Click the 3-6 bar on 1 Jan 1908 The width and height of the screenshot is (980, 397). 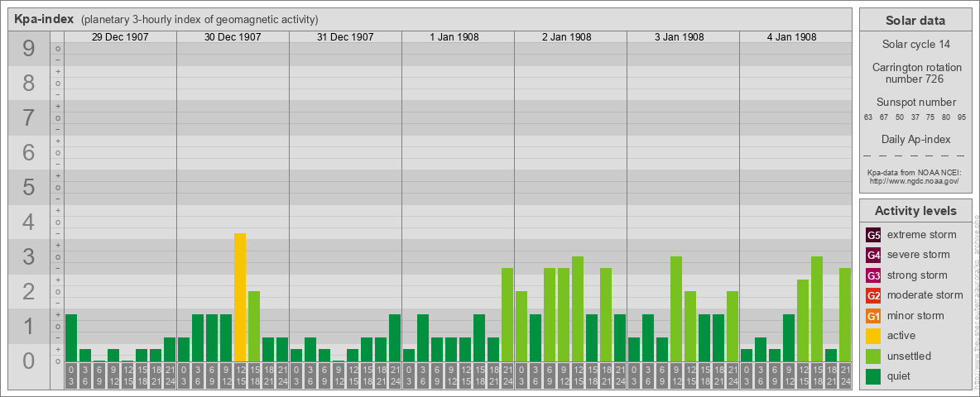(x=422, y=337)
